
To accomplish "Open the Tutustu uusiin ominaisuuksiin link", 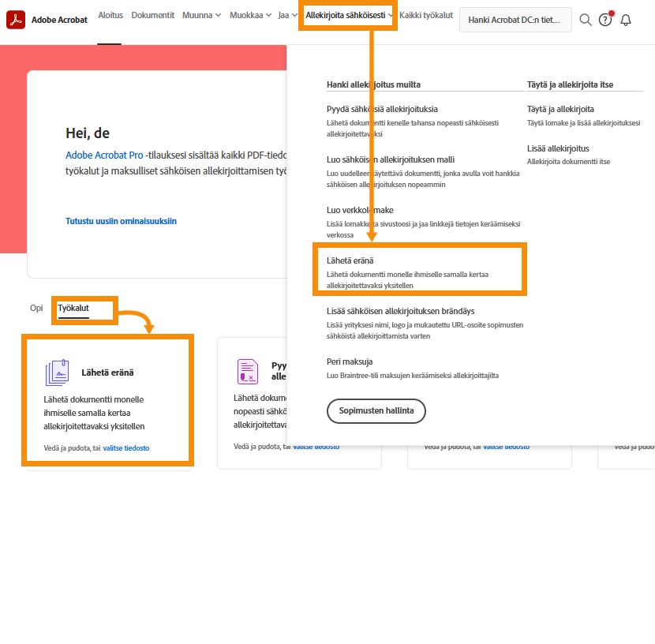I will [121, 221].
